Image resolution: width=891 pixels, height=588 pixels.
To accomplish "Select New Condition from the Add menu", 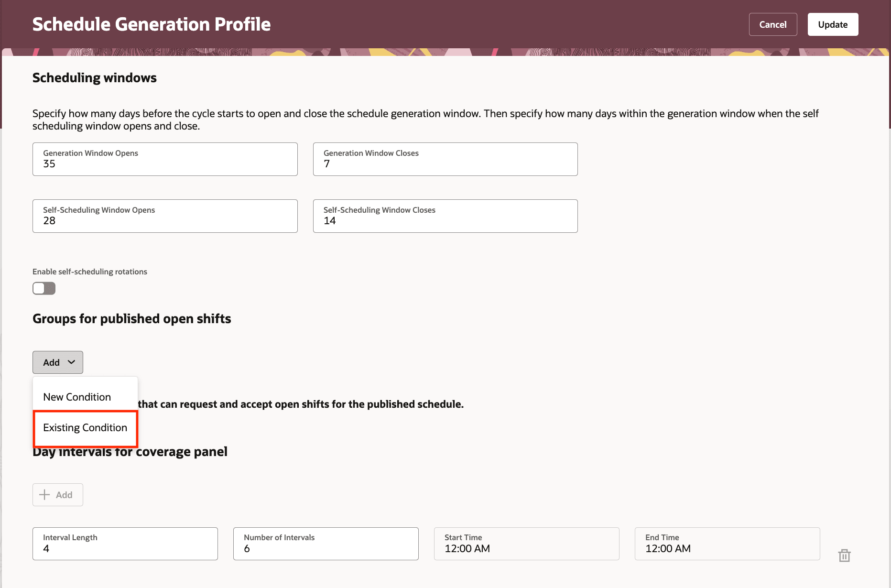I will click(x=77, y=397).
